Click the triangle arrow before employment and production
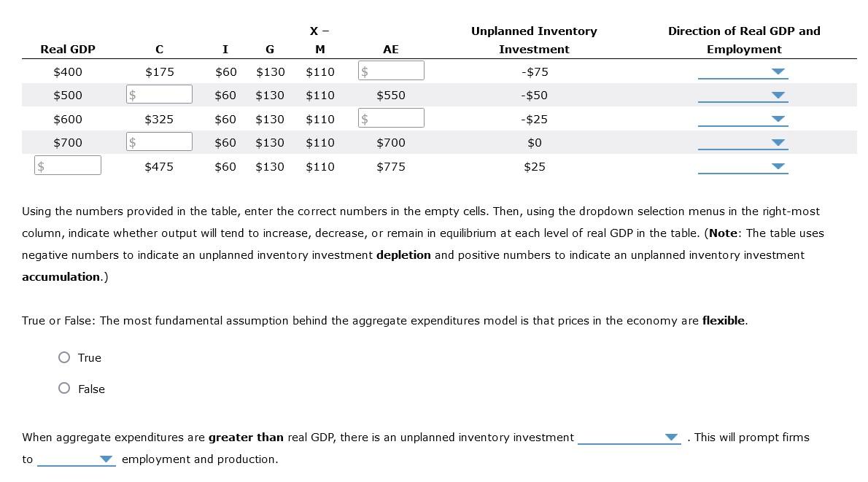 point(106,459)
